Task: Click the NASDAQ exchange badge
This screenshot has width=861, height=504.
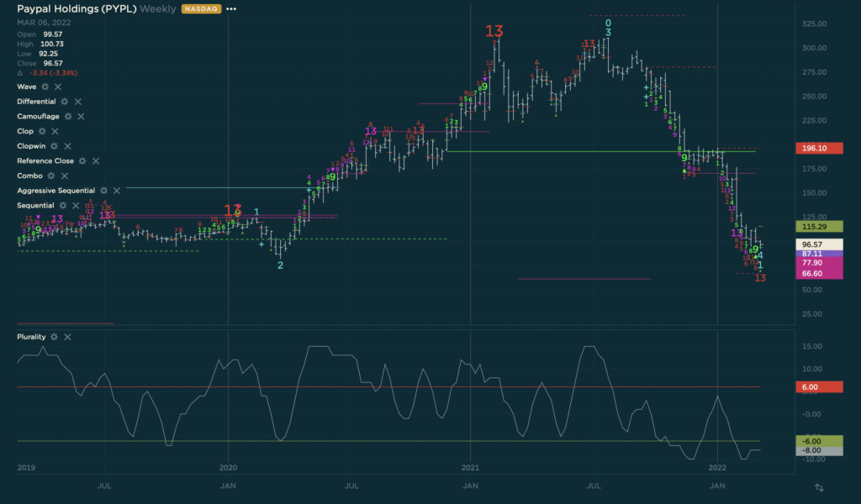Action: click(x=201, y=8)
